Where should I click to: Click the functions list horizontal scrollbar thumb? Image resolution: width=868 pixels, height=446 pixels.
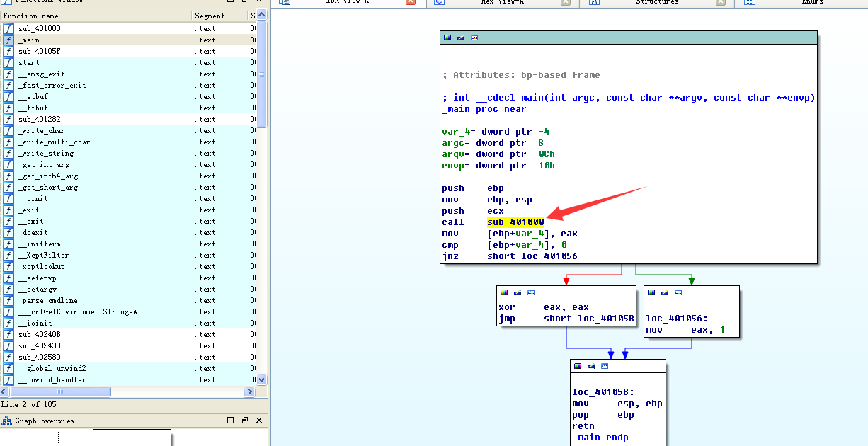(x=60, y=391)
